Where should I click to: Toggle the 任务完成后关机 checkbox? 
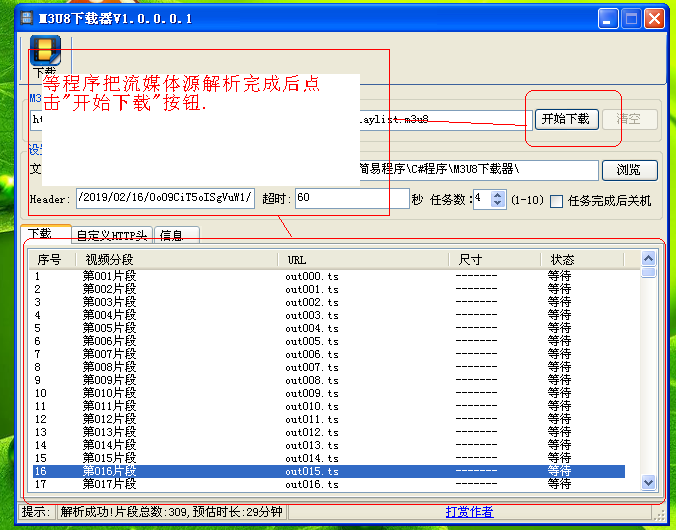557,200
